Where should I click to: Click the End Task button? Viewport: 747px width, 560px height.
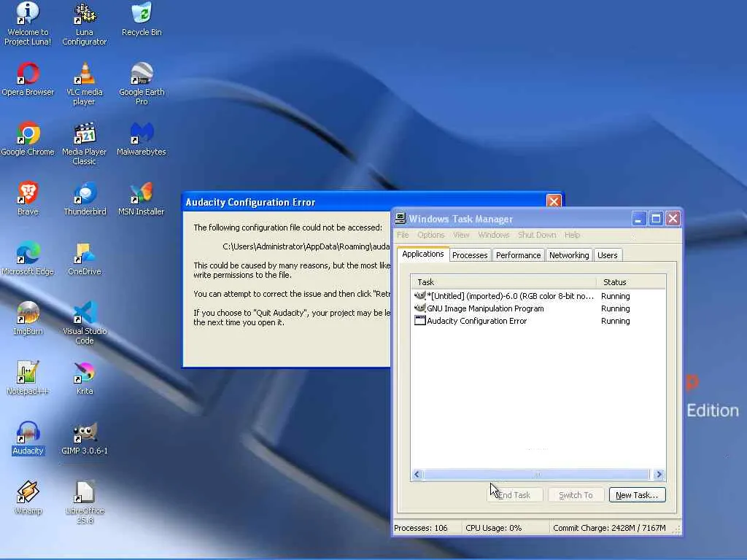click(514, 495)
